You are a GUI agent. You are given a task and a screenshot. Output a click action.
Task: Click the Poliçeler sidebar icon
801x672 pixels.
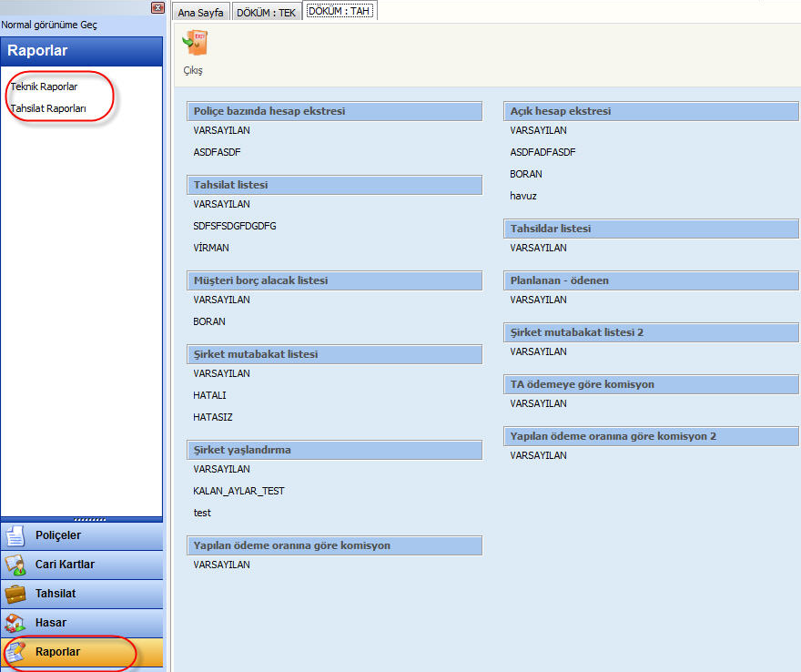point(15,535)
